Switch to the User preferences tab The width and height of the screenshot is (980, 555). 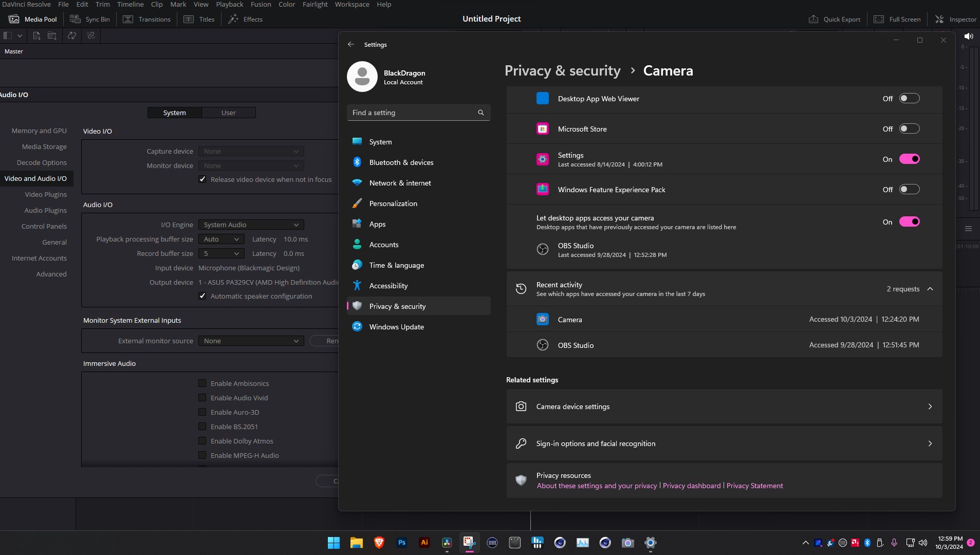(x=229, y=113)
